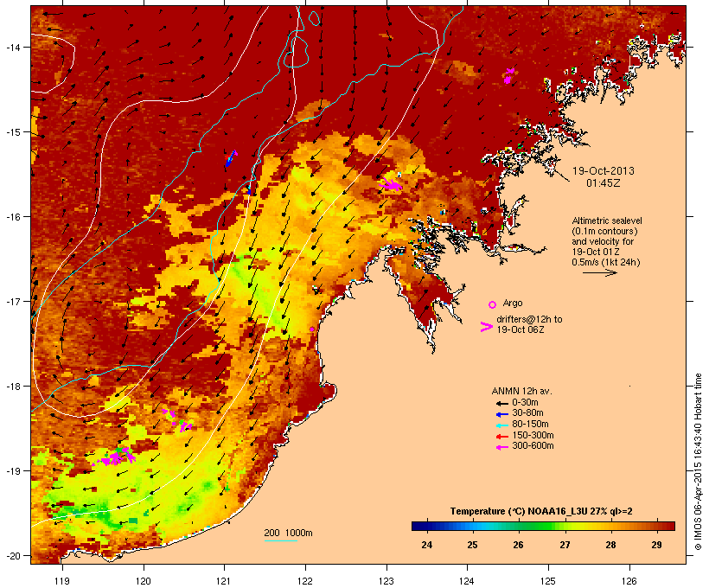
Task: Click the Altimetric sealevel description text
Action: (x=607, y=241)
